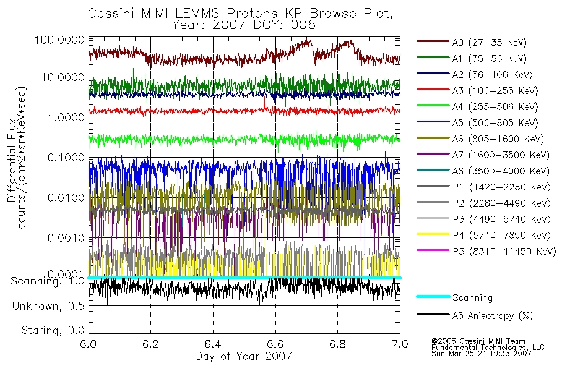
Task: Click the red A3 (106-255 KeV) legend line
Action: [433, 90]
